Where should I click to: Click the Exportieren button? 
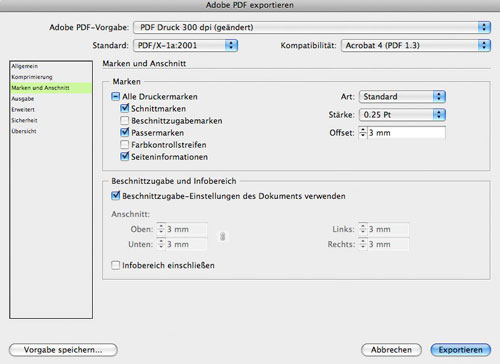(x=461, y=350)
